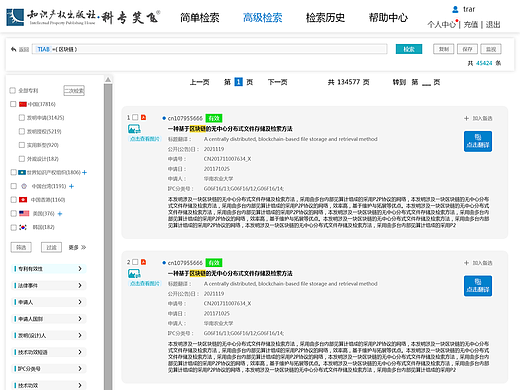This screenshot has height=390, width=520.
Task: Expand the 法律事件 filter section
Action: click(x=49, y=285)
